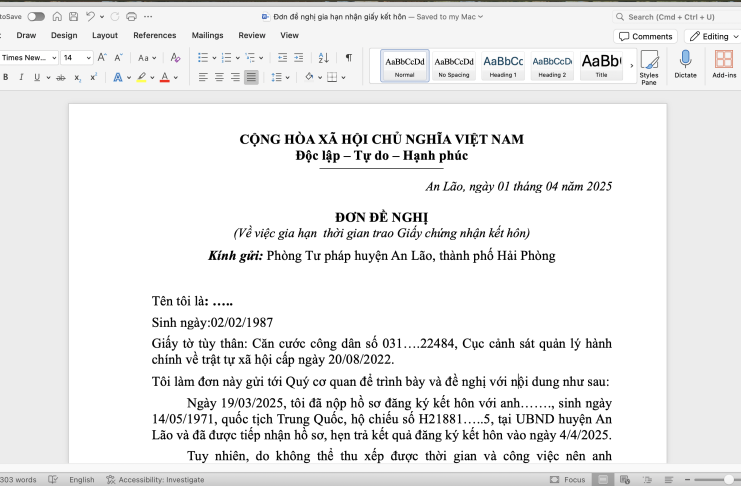The height and width of the screenshot is (486, 741).
Task: Click Line Spacing icon
Action: (277, 77)
